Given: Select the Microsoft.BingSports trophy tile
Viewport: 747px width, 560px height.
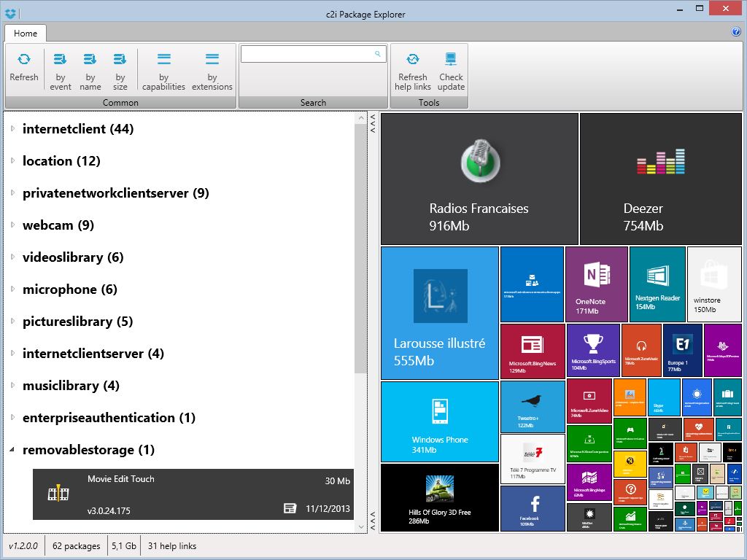Looking at the screenshot, I should click(593, 351).
